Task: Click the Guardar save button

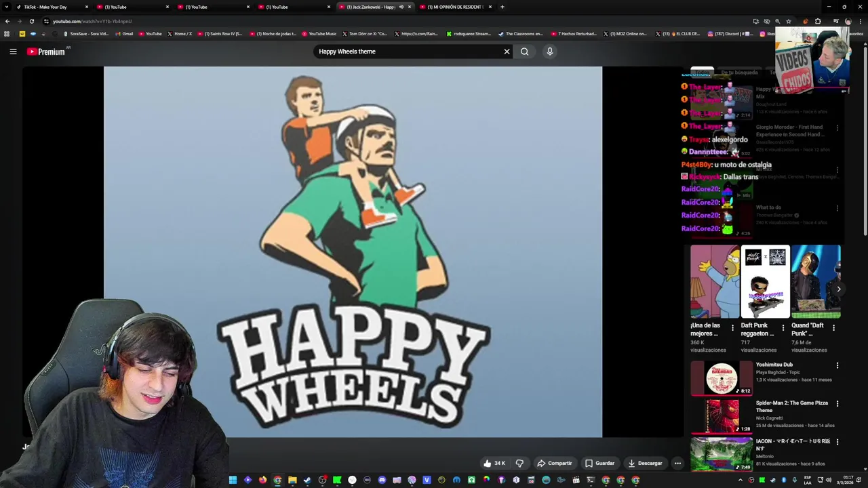Action: (x=599, y=464)
